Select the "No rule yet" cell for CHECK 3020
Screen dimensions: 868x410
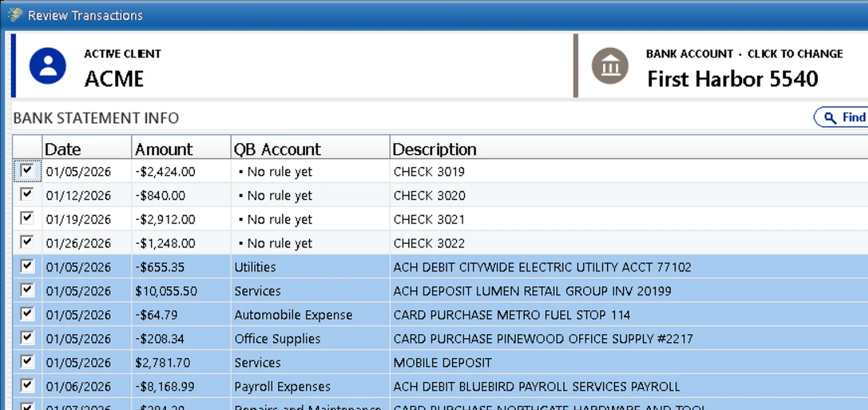310,195
